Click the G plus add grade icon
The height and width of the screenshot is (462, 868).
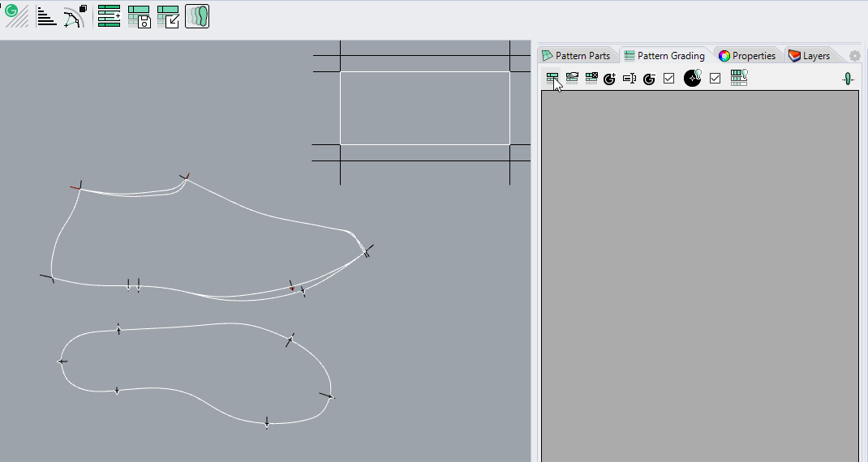(610, 79)
